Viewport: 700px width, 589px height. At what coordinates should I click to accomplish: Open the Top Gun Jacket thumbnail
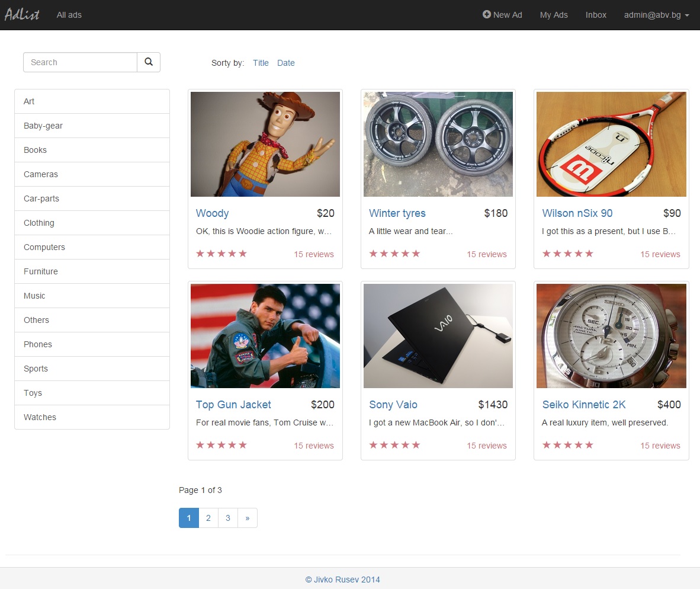pos(265,336)
